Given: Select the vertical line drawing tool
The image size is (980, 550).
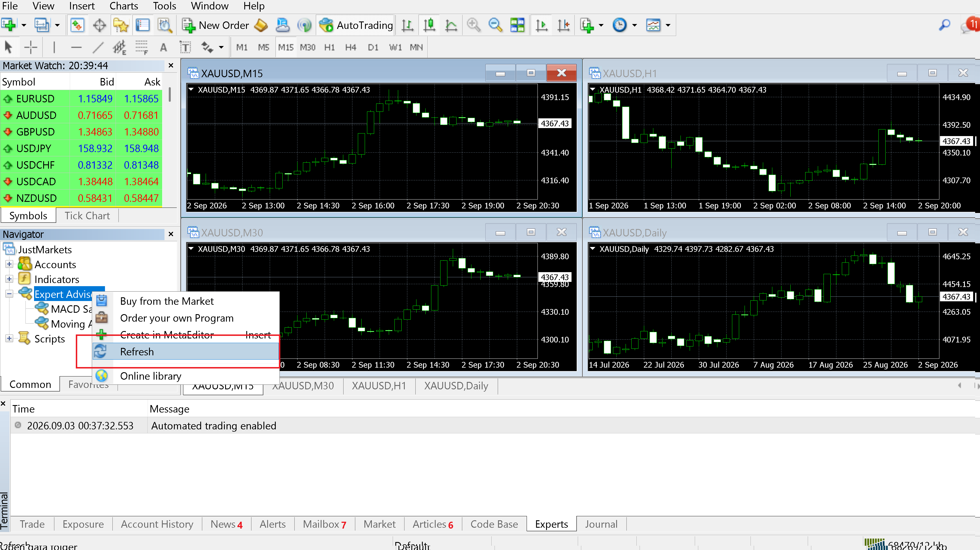Looking at the screenshot, I should [54, 47].
